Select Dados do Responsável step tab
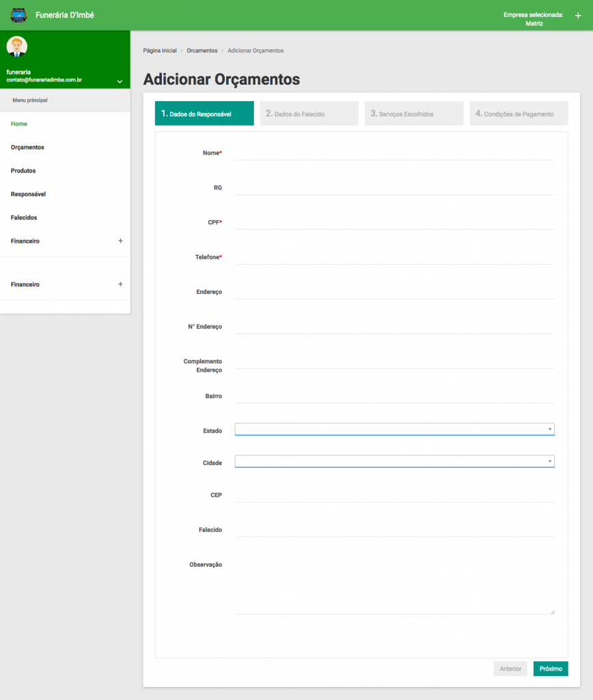The image size is (593, 700). [204, 113]
